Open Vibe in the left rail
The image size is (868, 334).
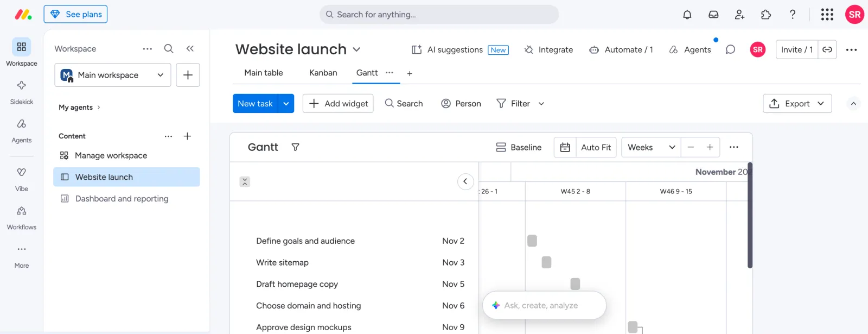[22, 179]
